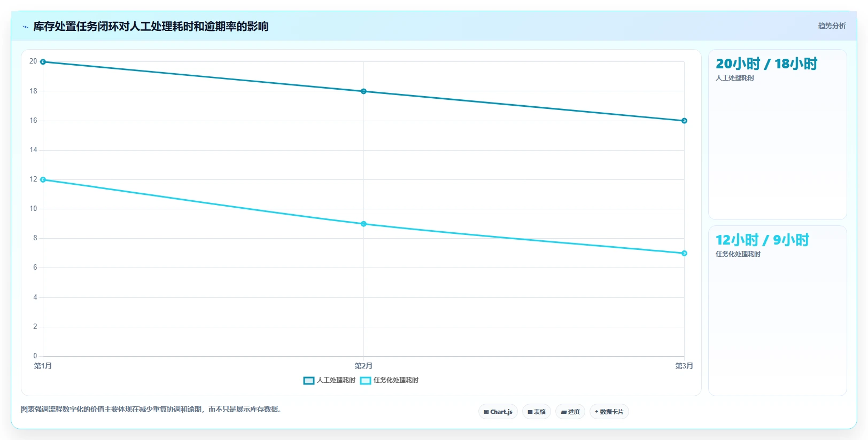Viewport: 868px width, 440px height.
Task: Click the 20小时 / 18小时 card value
Action: point(766,64)
